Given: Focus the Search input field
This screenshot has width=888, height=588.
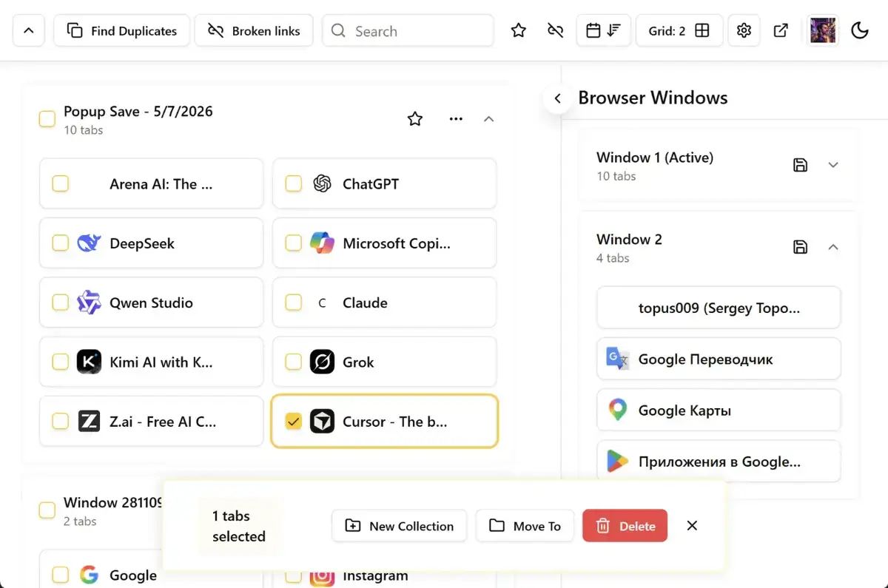Looking at the screenshot, I should tap(408, 31).
